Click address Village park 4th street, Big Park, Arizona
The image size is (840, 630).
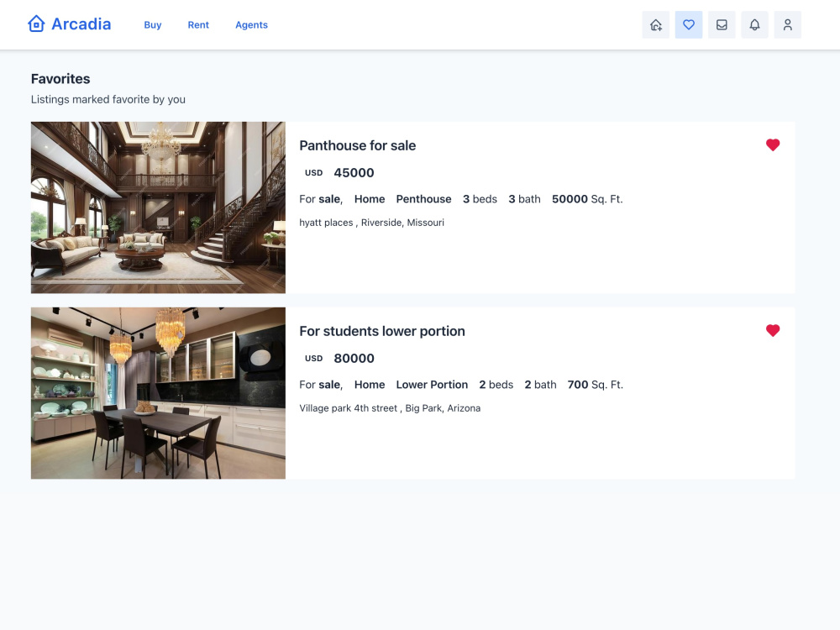pyautogui.click(x=390, y=408)
